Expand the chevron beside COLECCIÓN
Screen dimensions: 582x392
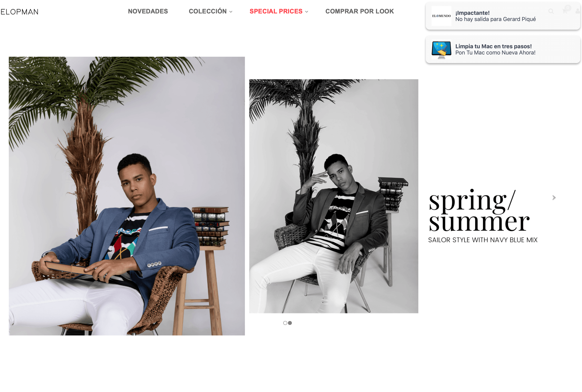click(x=231, y=12)
